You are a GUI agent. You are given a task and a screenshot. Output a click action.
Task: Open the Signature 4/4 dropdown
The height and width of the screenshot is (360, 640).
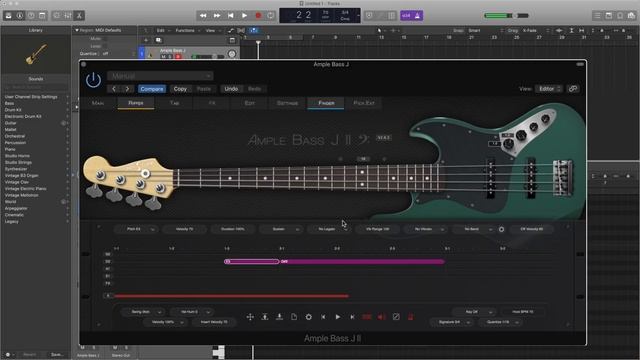(x=452, y=322)
